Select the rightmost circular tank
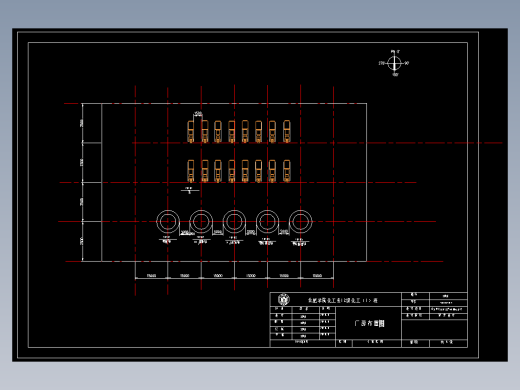This screenshot has height=390, width=520. [300, 221]
